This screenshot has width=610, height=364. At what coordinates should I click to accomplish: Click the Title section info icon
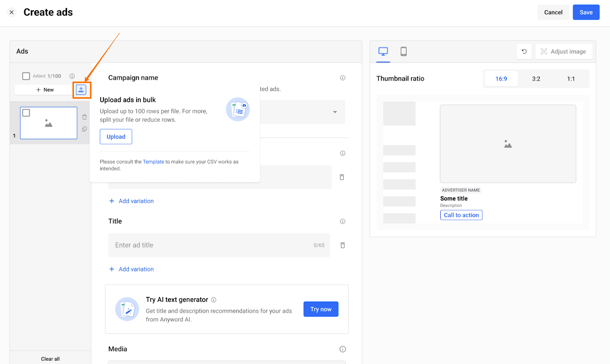[x=343, y=221]
